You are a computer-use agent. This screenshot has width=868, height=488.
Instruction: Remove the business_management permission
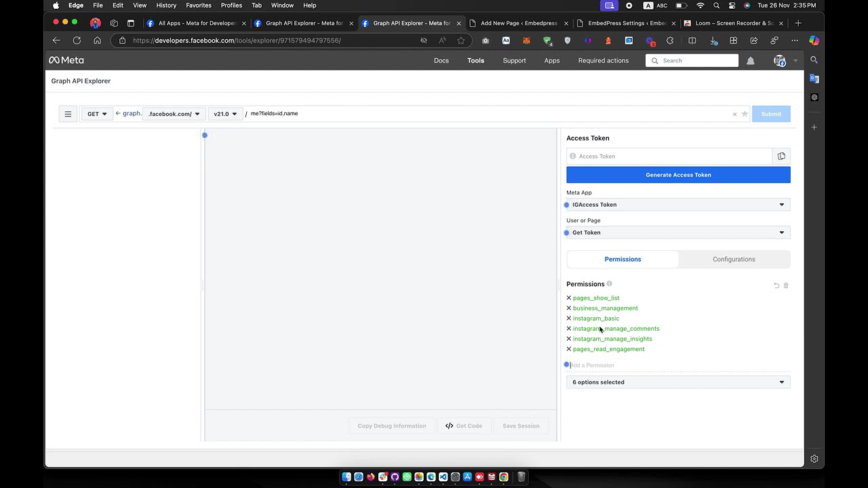[x=569, y=308]
